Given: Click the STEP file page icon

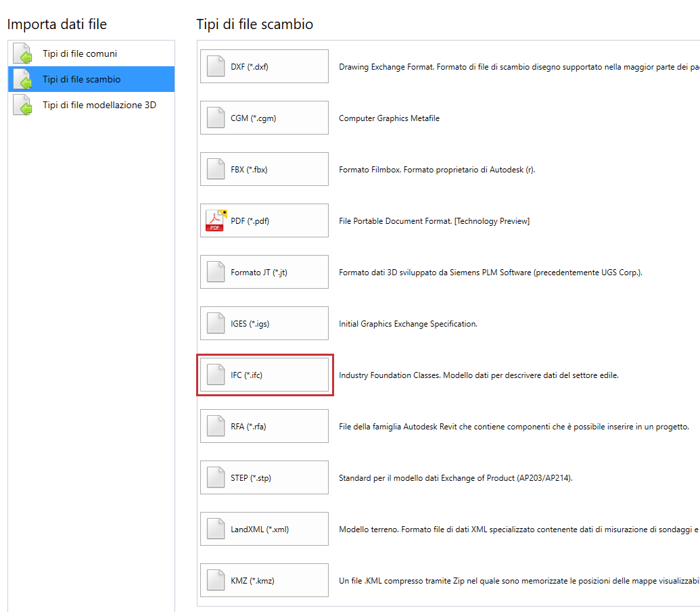Looking at the screenshot, I should click(215, 477).
